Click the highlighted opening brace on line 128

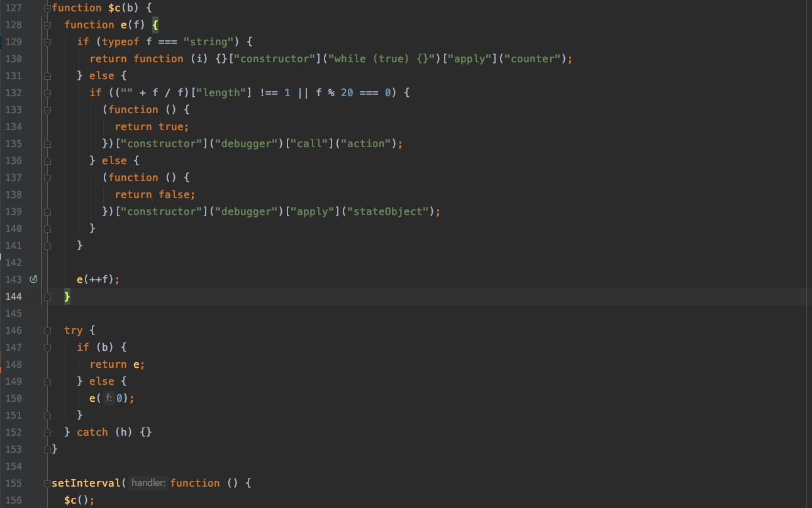[155, 25]
